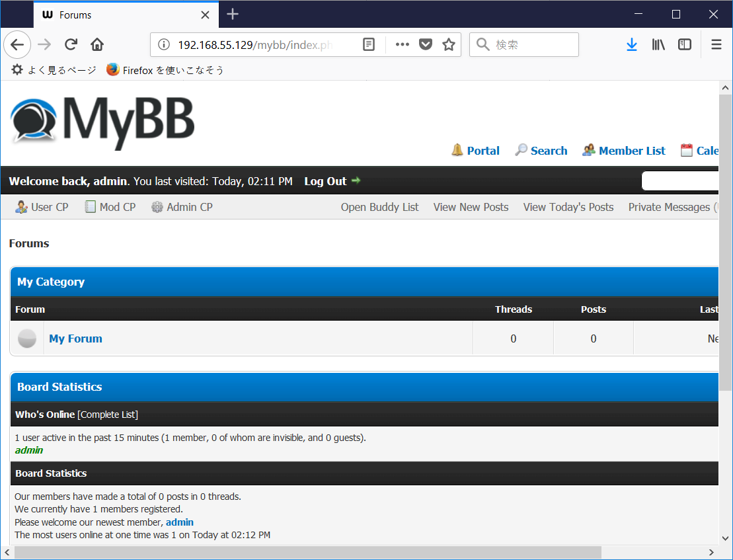733x560 pixels.
Task: Open Buddy List
Action: tap(379, 207)
